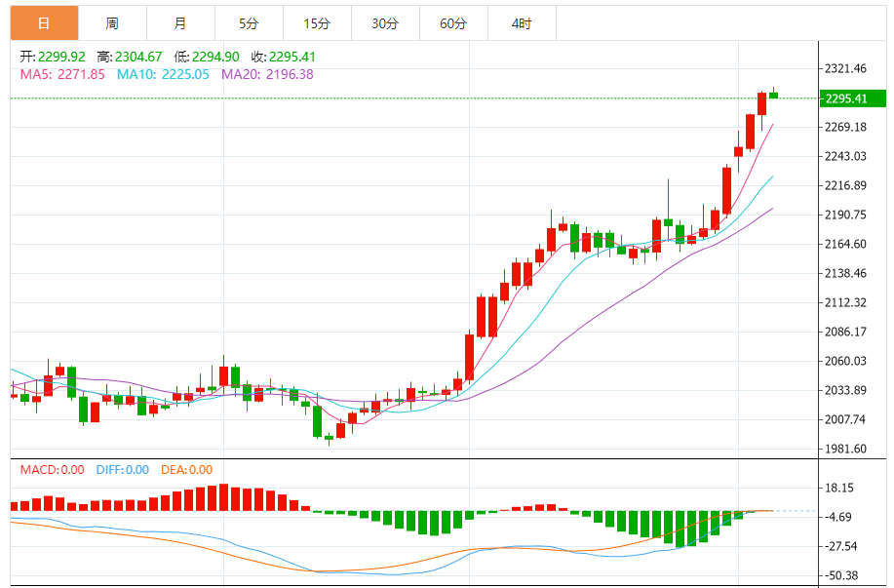The image size is (894, 588).
Task: Click the low price 2294.90 value
Action: point(215,57)
